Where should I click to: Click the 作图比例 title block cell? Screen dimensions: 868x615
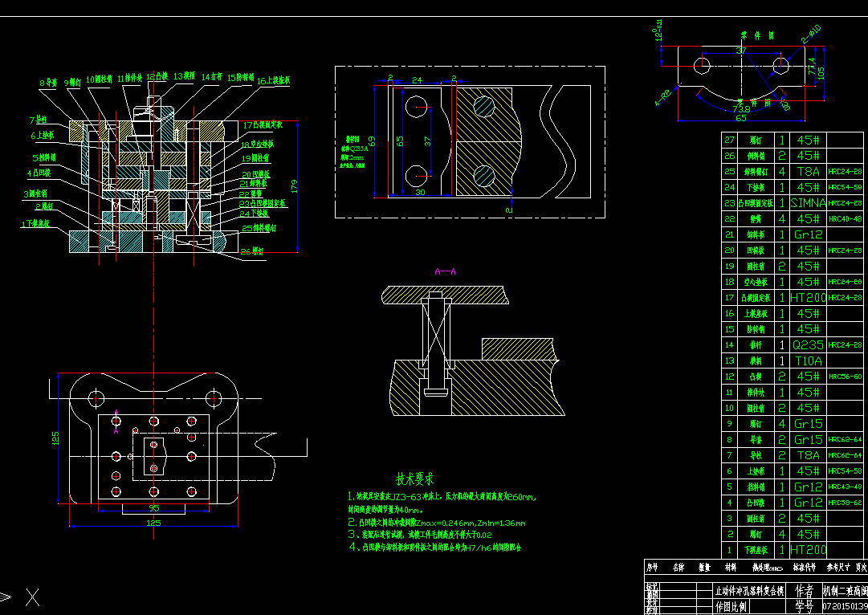731,607
